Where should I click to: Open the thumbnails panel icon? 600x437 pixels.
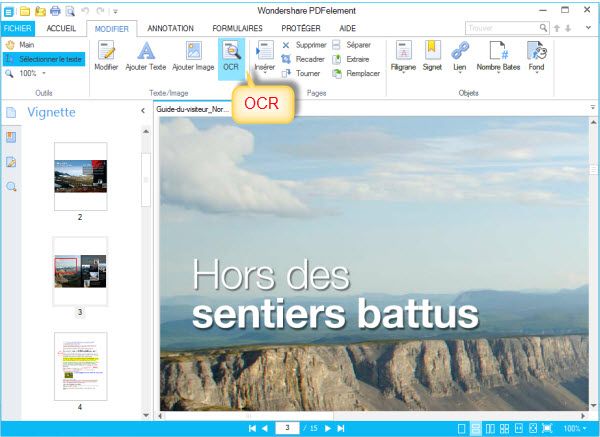pos(11,113)
